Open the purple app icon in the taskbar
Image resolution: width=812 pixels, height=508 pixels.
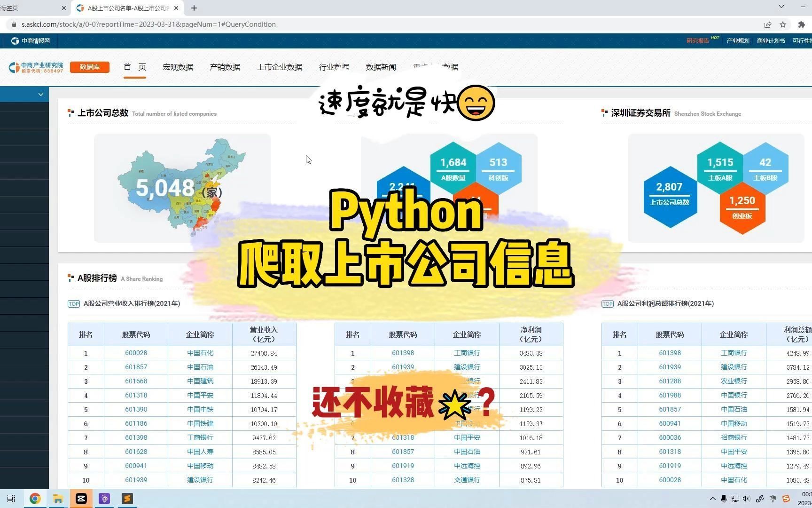point(104,499)
